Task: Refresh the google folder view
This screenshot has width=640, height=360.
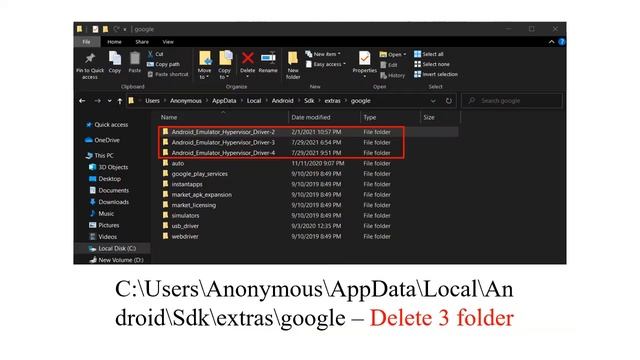Action: (449, 101)
